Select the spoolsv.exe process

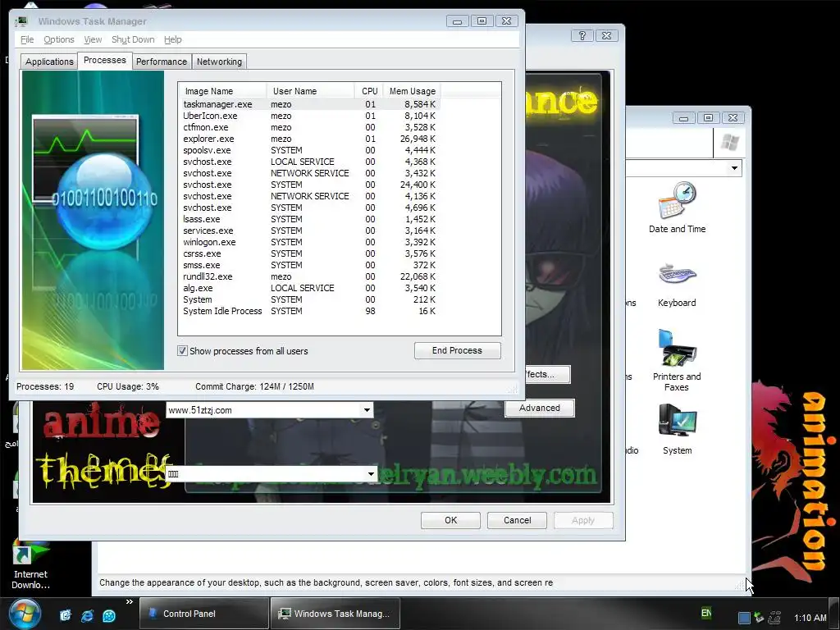pyautogui.click(x=309, y=151)
